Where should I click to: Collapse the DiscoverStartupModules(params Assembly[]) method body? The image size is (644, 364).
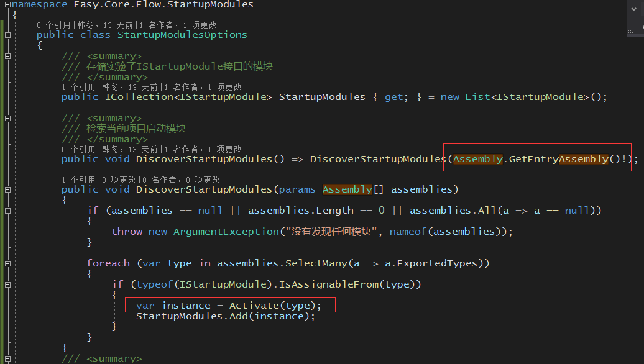pos(7,189)
